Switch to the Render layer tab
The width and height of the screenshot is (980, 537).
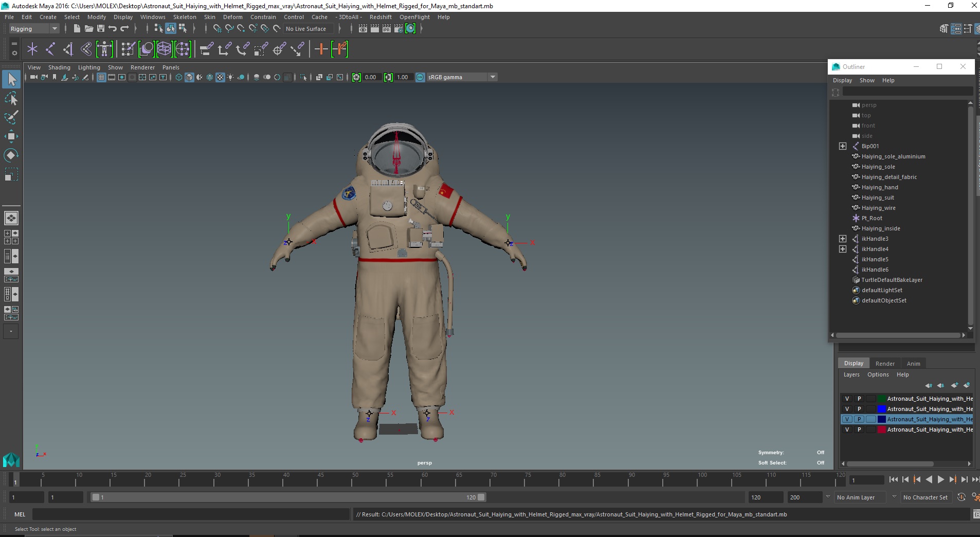[x=885, y=364]
